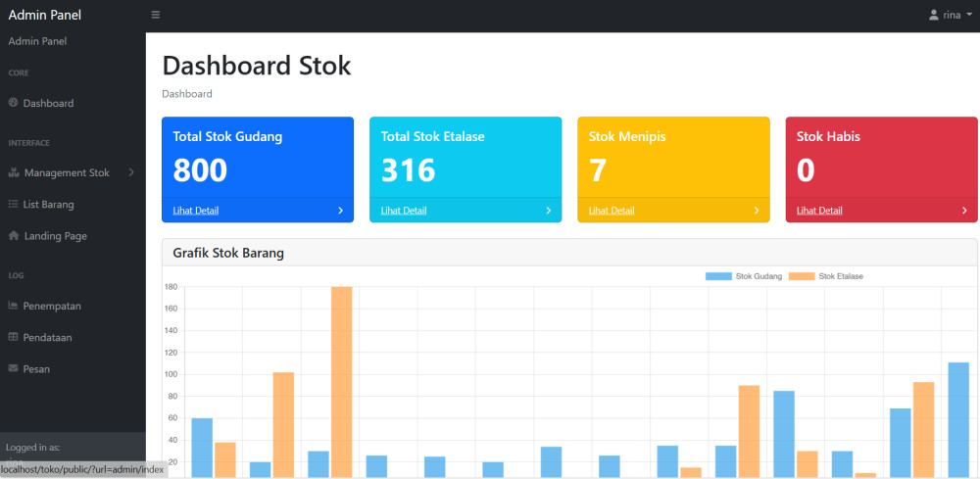Toggle the sidebar with hamburger button
This screenshot has width=980, height=479.
point(156,15)
